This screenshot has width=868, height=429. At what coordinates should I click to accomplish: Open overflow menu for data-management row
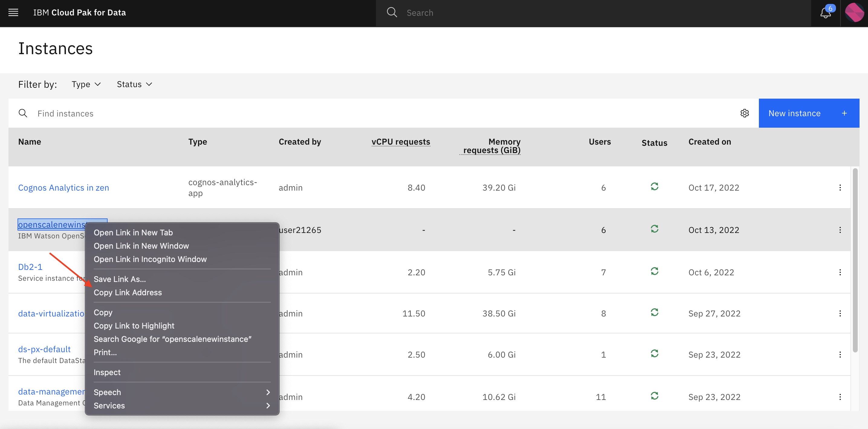coord(840,397)
